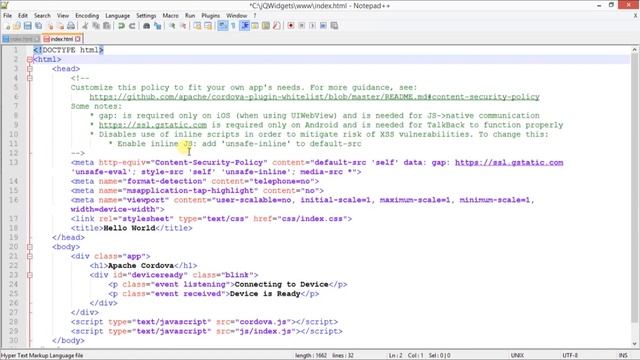Toggle word wrap in toolbar

click(x=222, y=26)
